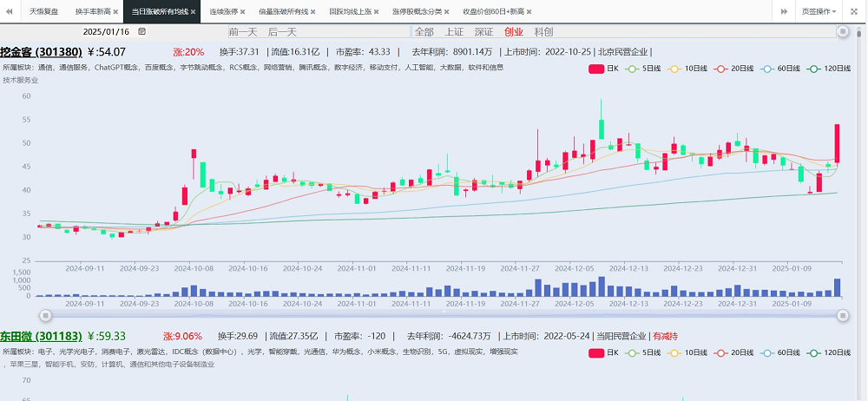Toggle 120日线 legend in 挖金客 chart
The width and height of the screenshot is (868, 401).
[829, 69]
